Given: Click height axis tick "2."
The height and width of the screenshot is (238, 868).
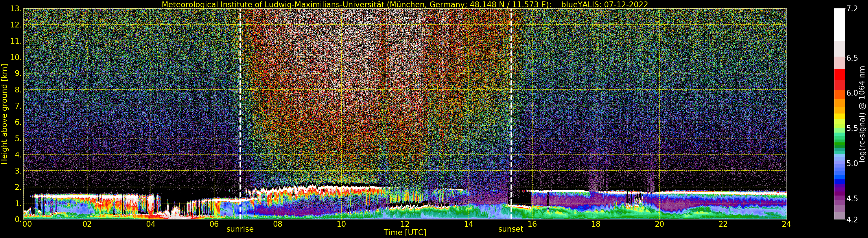Looking at the screenshot, I should [x=18, y=187].
